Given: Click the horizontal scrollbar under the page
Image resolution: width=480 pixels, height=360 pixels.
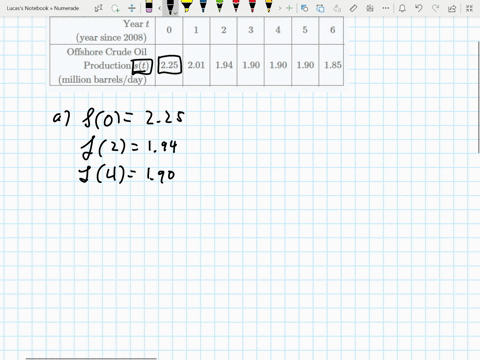Looking at the screenshot, I should tap(91, 359).
